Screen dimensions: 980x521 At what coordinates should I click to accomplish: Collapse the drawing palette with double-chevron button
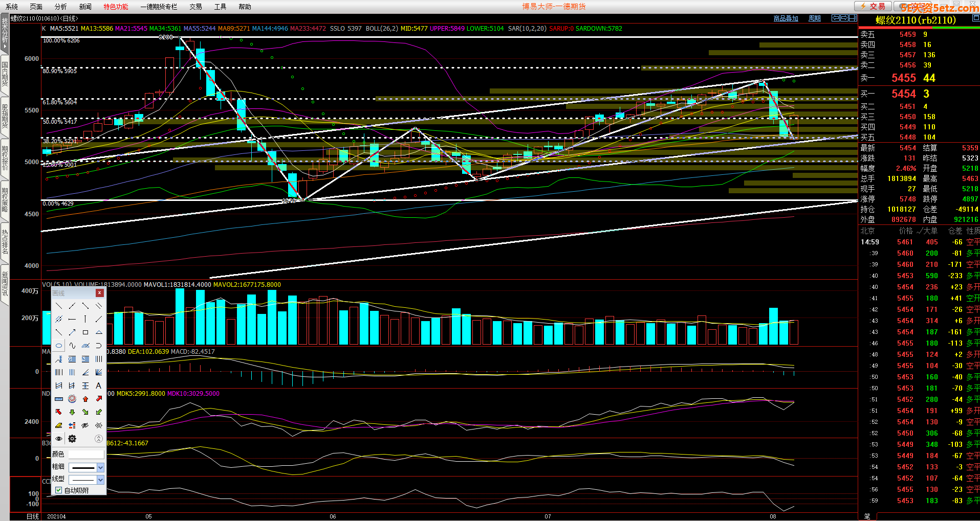99,439
